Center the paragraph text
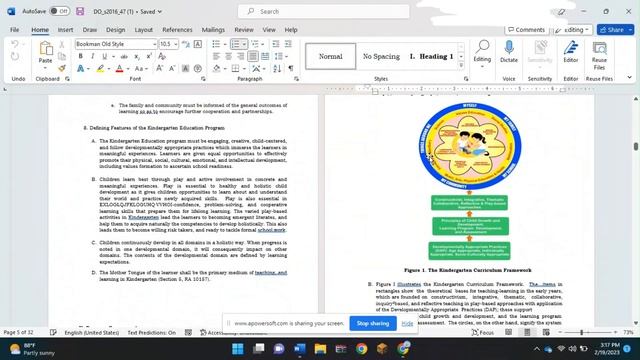640x360 pixels. coord(228,56)
